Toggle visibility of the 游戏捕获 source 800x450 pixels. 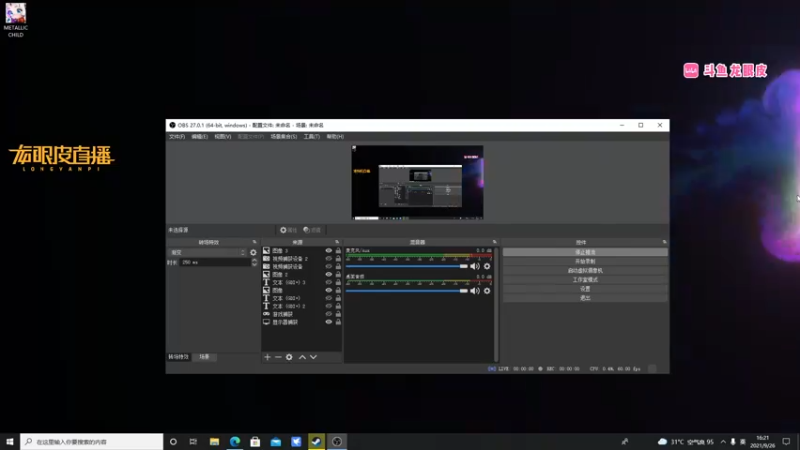coord(329,314)
